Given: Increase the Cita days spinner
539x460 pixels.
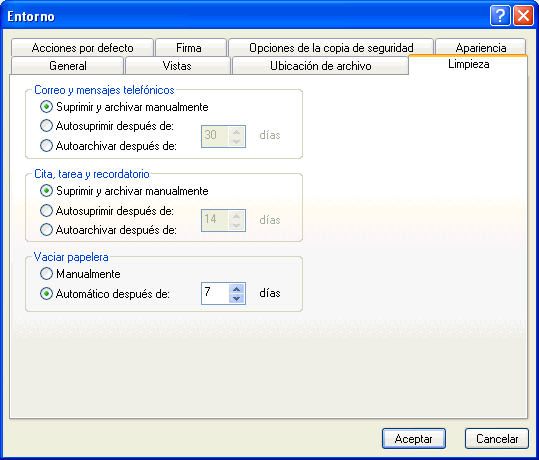Looking at the screenshot, I should (236, 216).
